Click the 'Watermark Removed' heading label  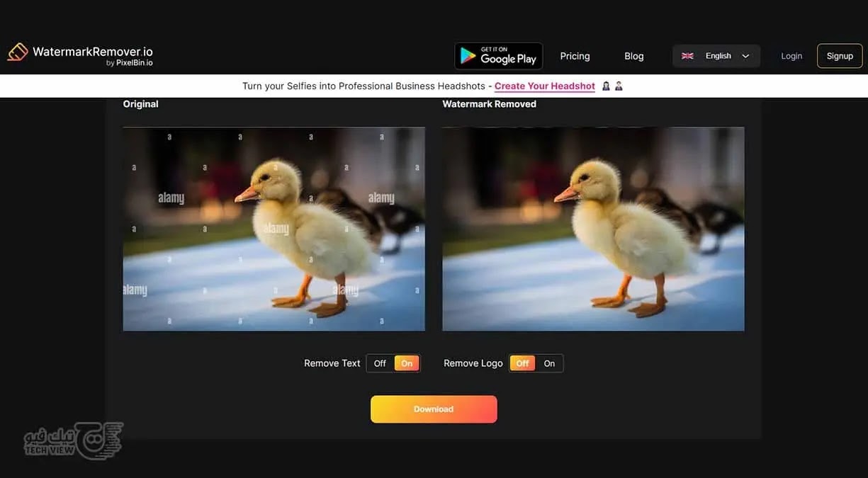pos(489,104)
